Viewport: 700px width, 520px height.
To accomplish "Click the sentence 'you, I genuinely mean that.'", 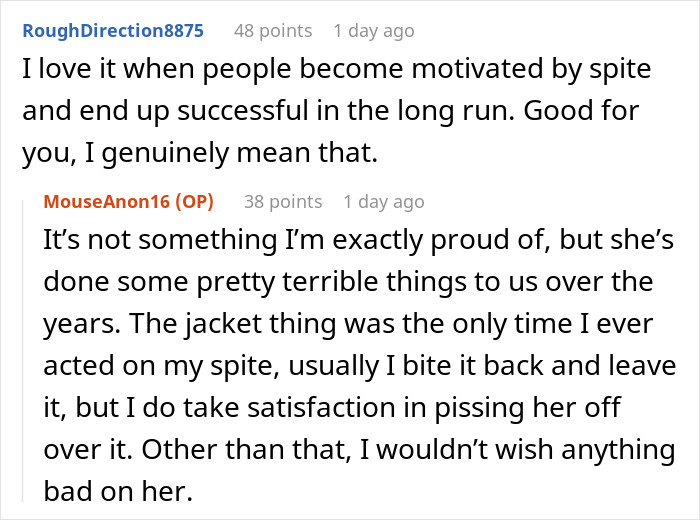I will 200,153.
